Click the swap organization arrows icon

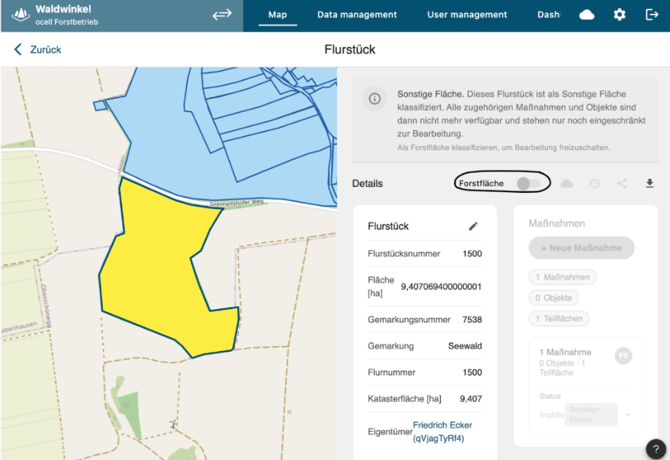[x=222, y=15]
